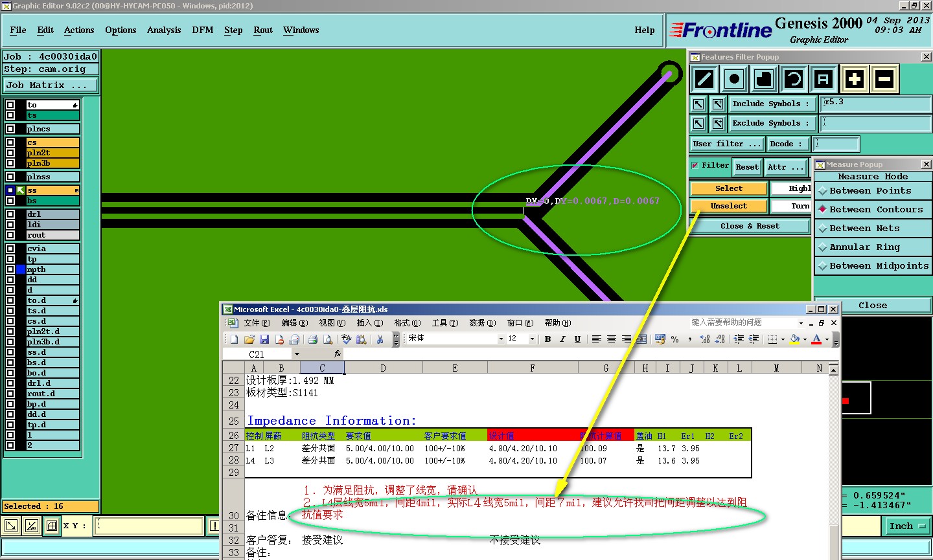The width and height of the screenshot is (933, 560).
Task: Toggle the Positive polarity plus icon
Action: (x=855, y=80)
